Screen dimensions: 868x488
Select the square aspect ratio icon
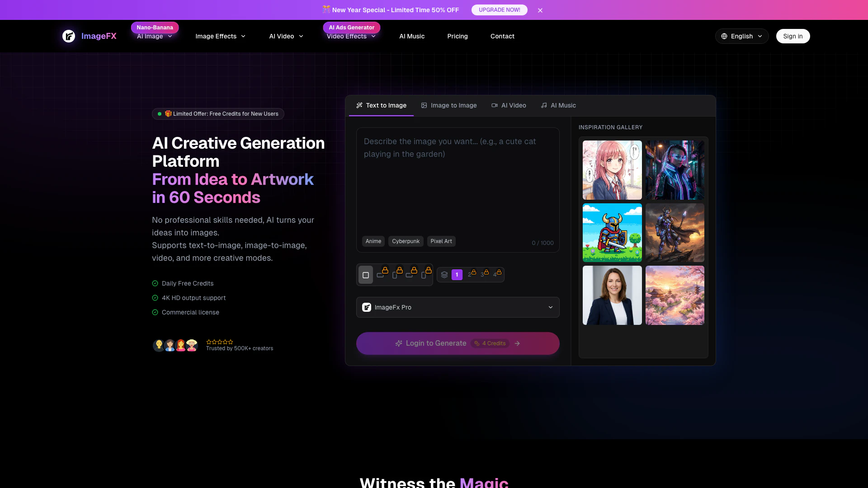pos(366,275)
